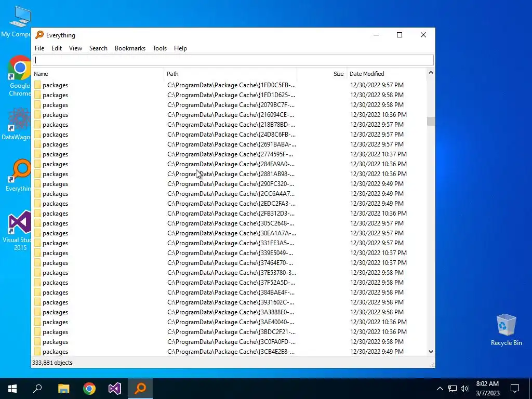The width and height of the screenshot is (532, 399).
Task: Click path text ending {3A3888E0-
Action: (231, 312)
